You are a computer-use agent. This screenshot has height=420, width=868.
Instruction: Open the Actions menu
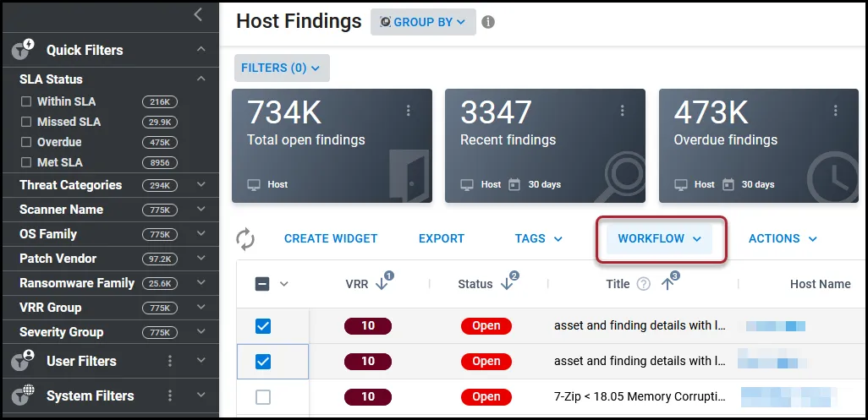(783, 239)
